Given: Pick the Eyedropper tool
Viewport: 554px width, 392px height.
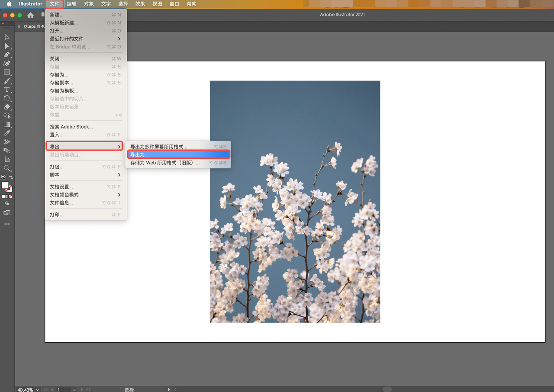Looking at the screenshot, I should point(7,133).
